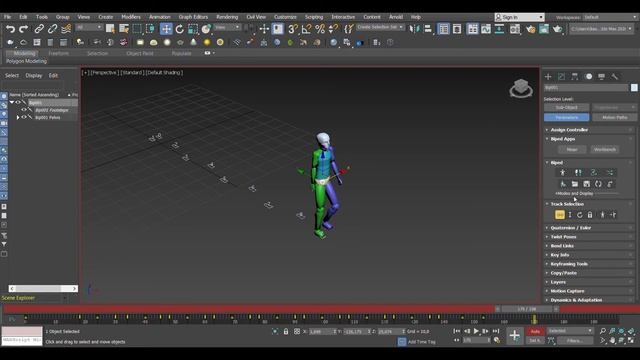Enable Biped Footstep Mode icon
Viewport: 640px width, 360px height.
pyautogui.click(x=578, y=173)
